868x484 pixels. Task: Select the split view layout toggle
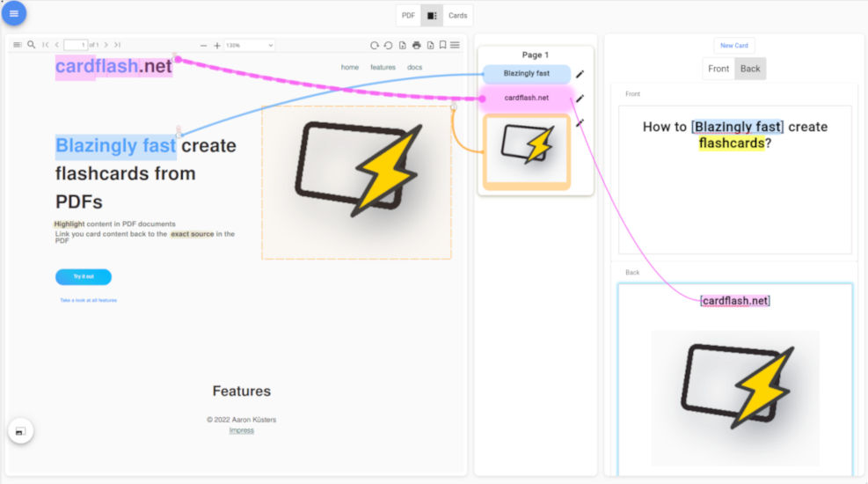point(432,16)
